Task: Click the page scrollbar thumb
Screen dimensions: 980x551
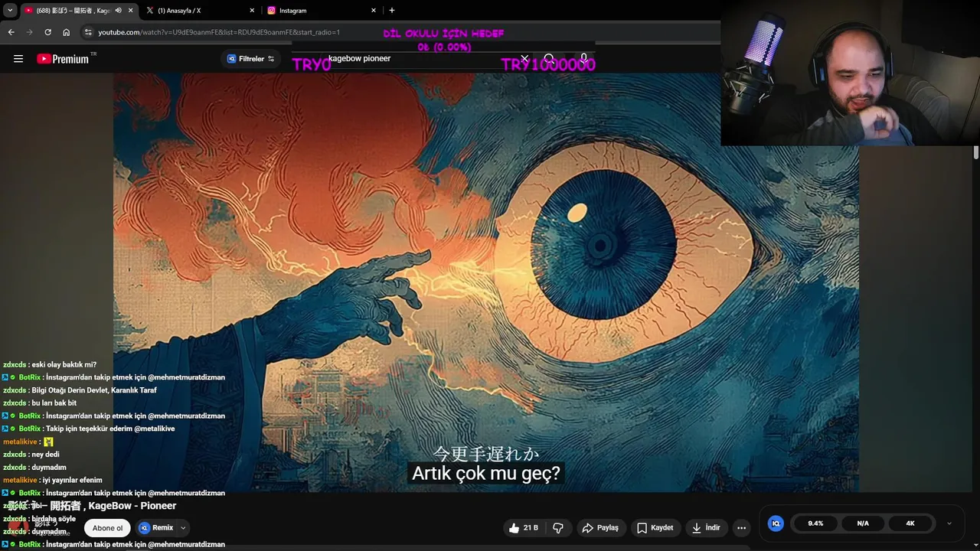Action: [x=976, y=152]
